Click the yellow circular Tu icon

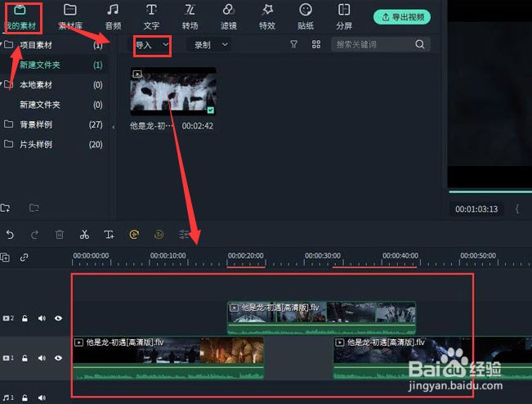click(159, 235)
